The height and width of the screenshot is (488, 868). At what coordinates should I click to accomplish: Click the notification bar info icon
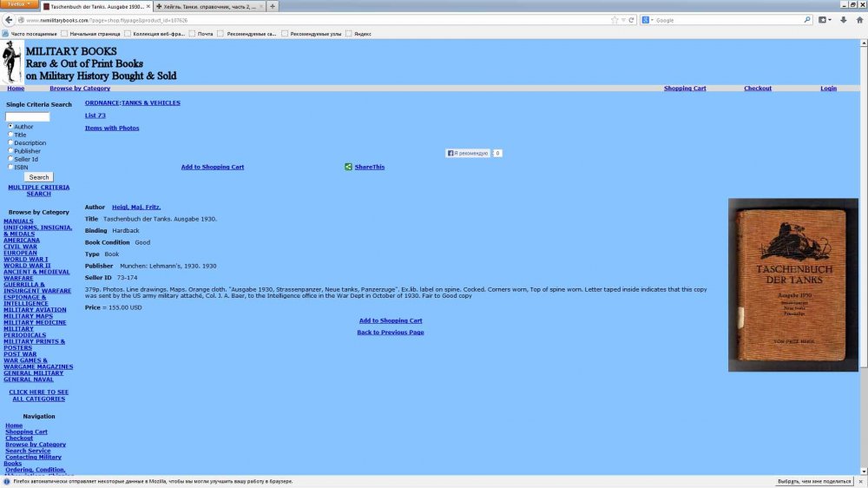tap(7, 481)
